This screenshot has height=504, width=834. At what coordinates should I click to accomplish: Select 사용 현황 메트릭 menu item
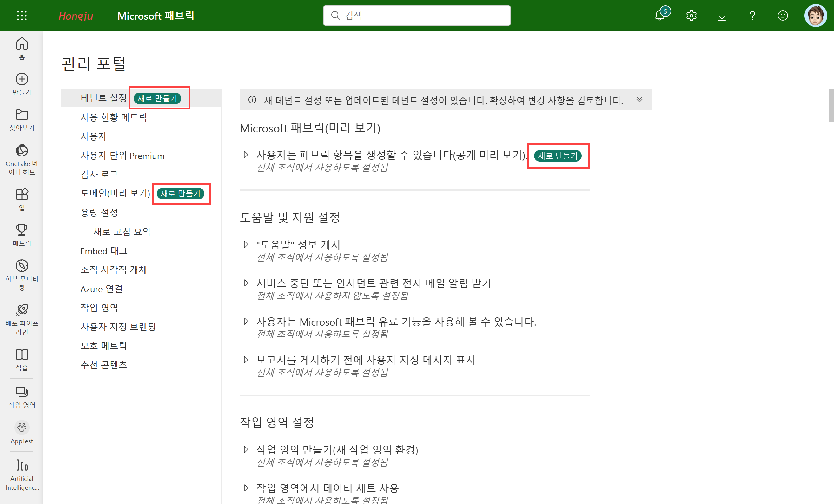point(114,117)
